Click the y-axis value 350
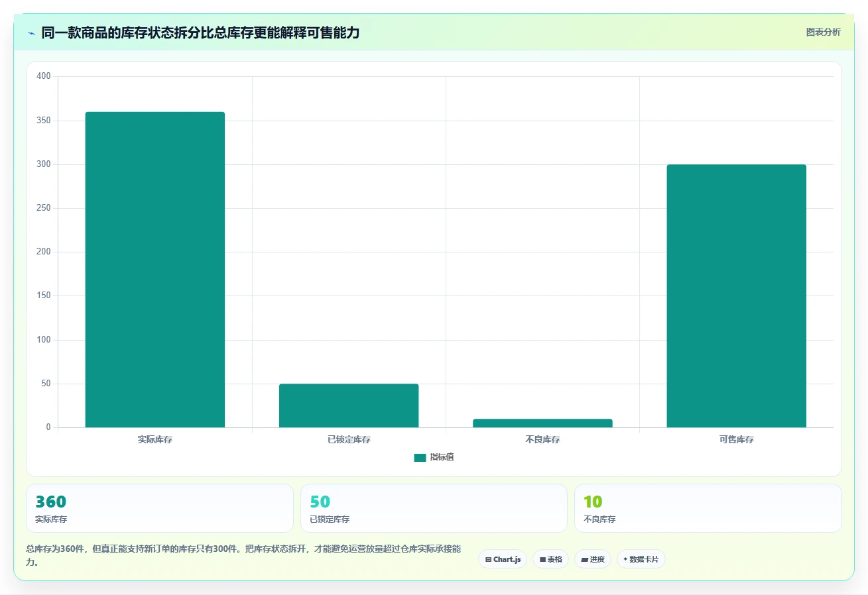868x595 pixels. click(44, 121)
